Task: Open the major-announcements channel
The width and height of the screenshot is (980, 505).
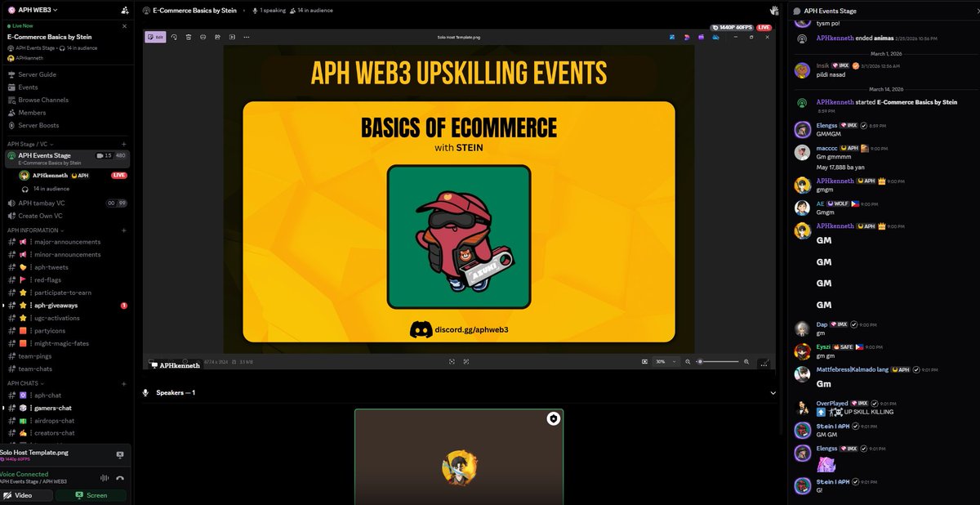Action: coord(66,242)
